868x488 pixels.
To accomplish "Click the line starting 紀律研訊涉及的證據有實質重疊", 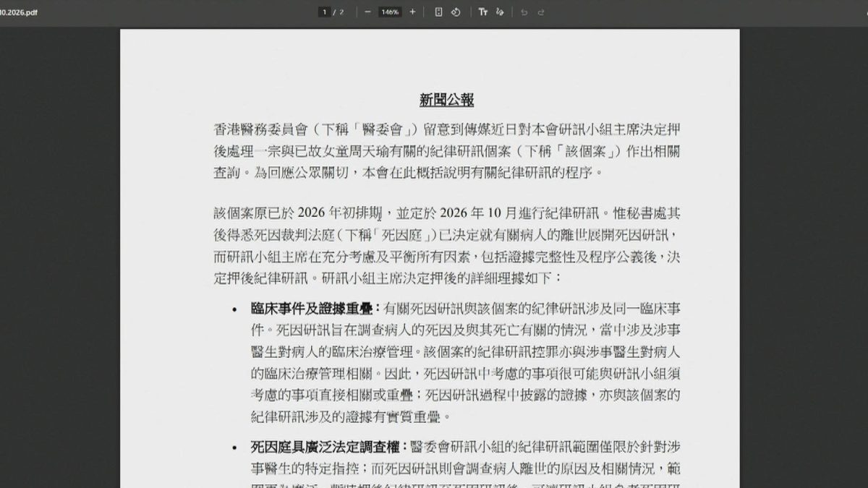I will click(x=351, y=416).
